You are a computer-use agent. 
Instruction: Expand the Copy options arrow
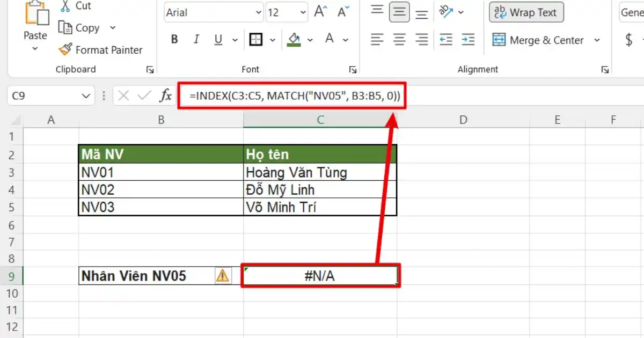(x=112, y=28)
